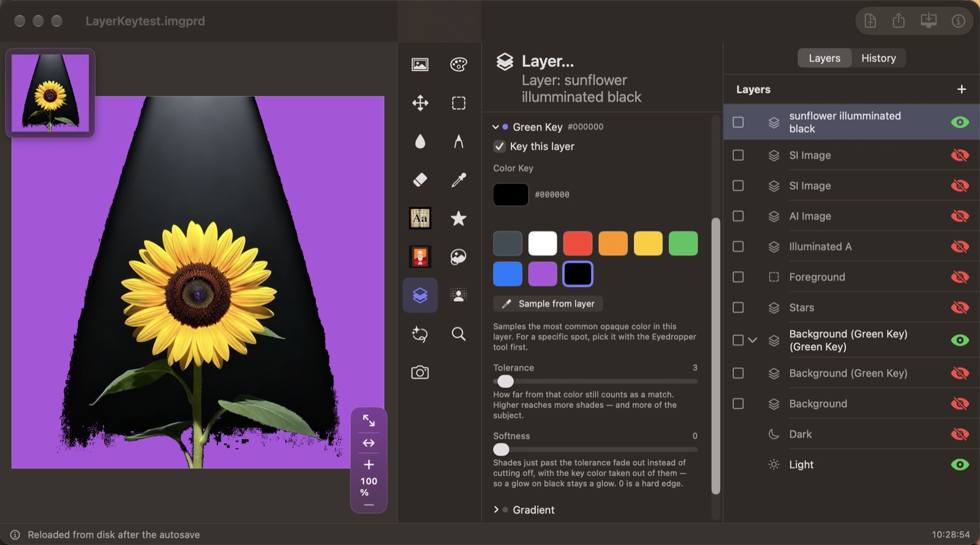Open the info button in the title bar
Screen dimensions: 980x545
958,21
